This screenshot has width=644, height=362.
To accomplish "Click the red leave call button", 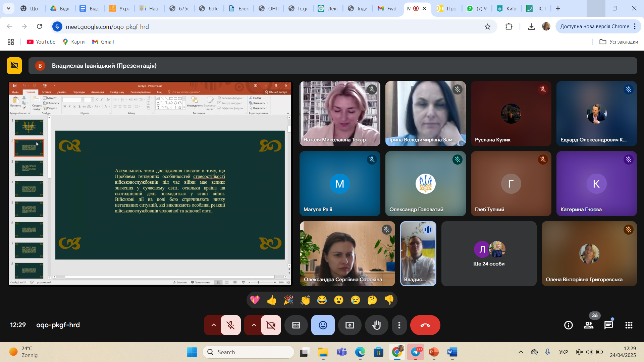I will 425,325.
